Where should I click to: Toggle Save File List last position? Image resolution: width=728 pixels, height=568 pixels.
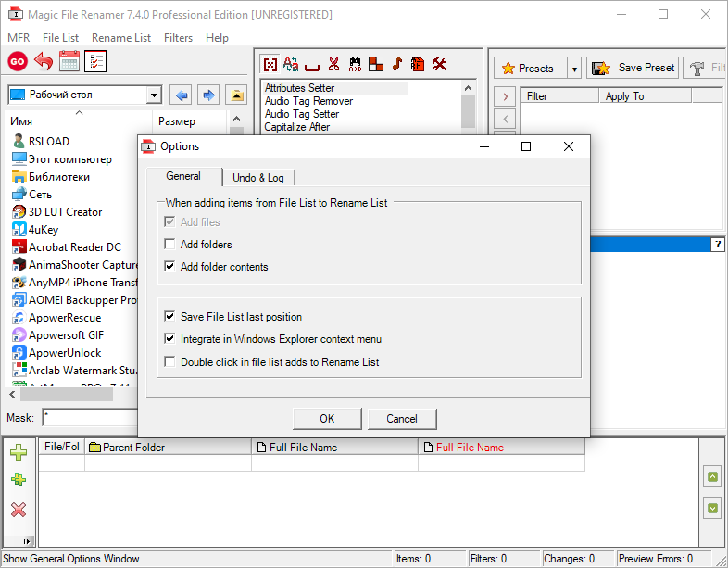pos(169,316)
